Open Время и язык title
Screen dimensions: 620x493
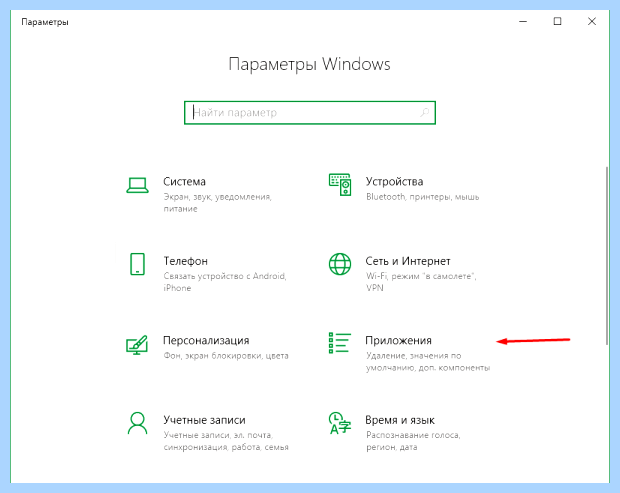coord(400,420)
